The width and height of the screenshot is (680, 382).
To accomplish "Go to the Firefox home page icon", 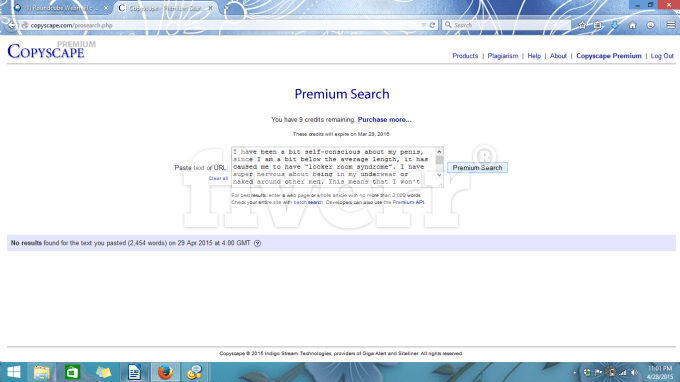I will pyautogui.click(x=633, y=25).
